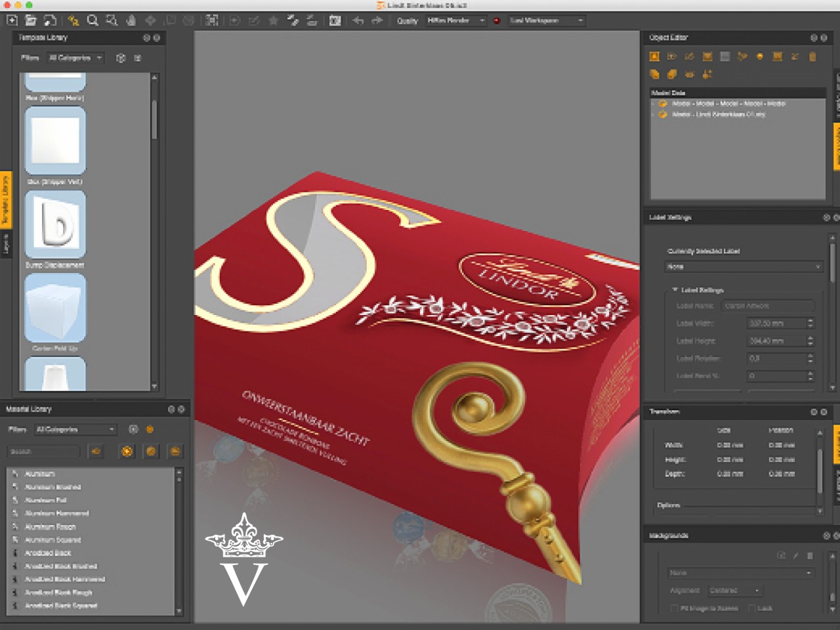Click the Material list vertical scrollbar
Viewport: 840px width, 630px height.
[178, 541]
